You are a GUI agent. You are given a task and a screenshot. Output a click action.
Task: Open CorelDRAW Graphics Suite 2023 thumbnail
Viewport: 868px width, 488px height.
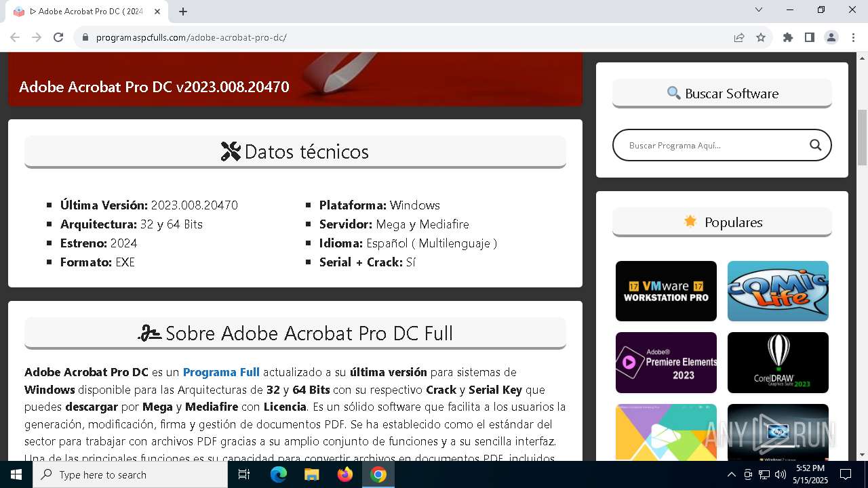(x=778, y=363)
